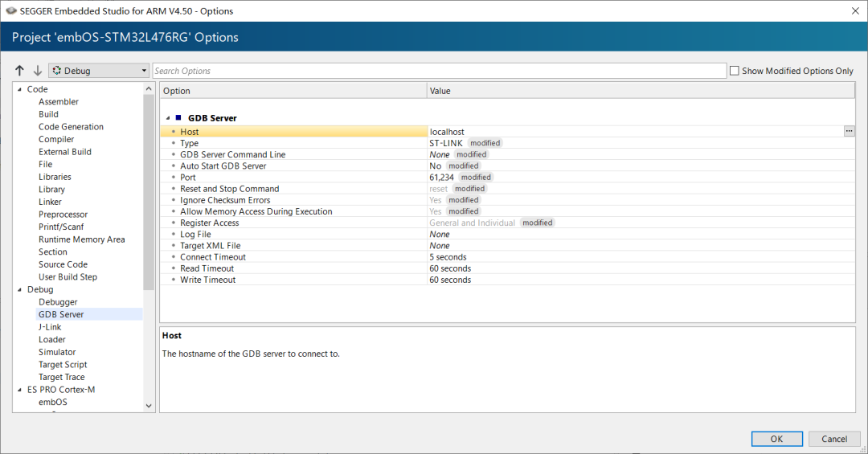Click the category tree scrollbar up arrow
Screen dimensions: 868x454
pos(149,88)
